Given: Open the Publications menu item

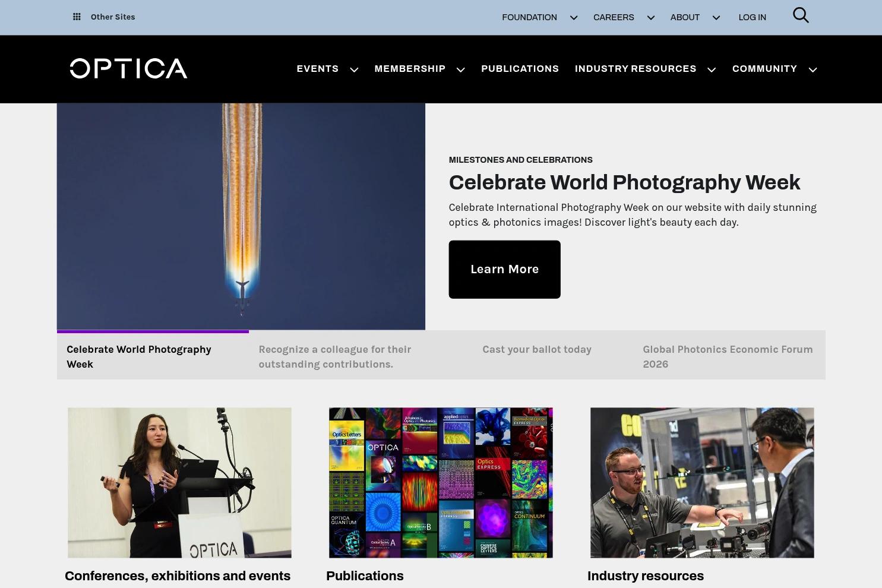Looking at the screenshot, I should click(x=520, y=69).
